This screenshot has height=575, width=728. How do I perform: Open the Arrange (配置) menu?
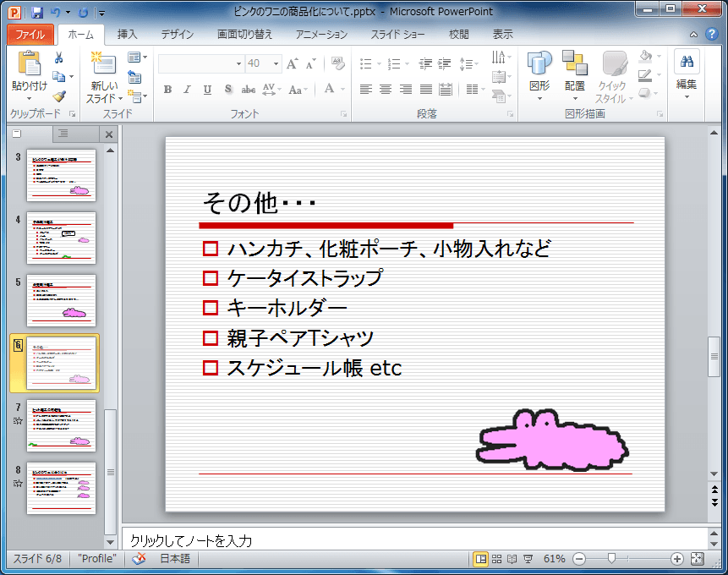(575, 76)
